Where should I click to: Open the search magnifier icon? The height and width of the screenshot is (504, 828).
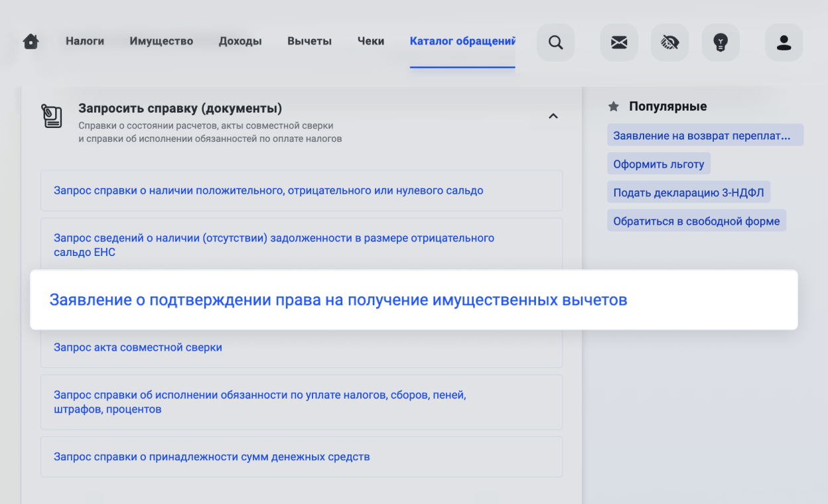(x=555, y=42)
